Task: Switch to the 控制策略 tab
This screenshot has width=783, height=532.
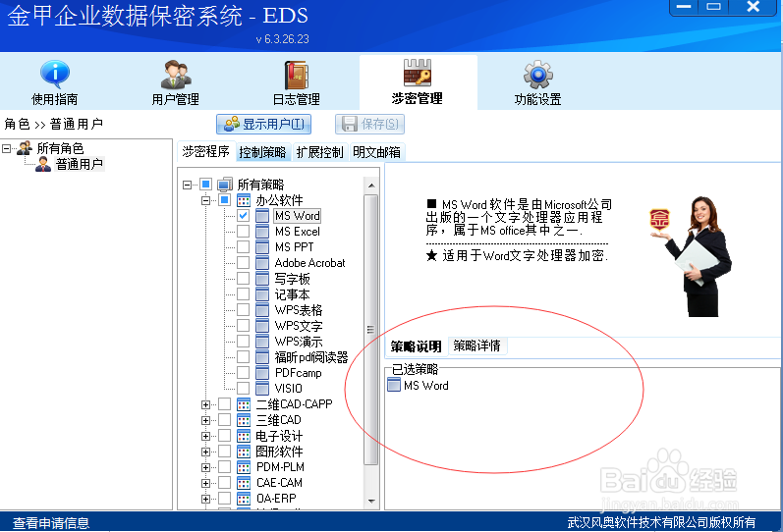Action: 262,152
